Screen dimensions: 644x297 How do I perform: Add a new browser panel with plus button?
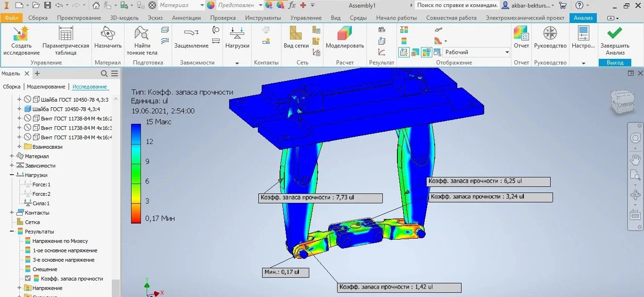37,73
